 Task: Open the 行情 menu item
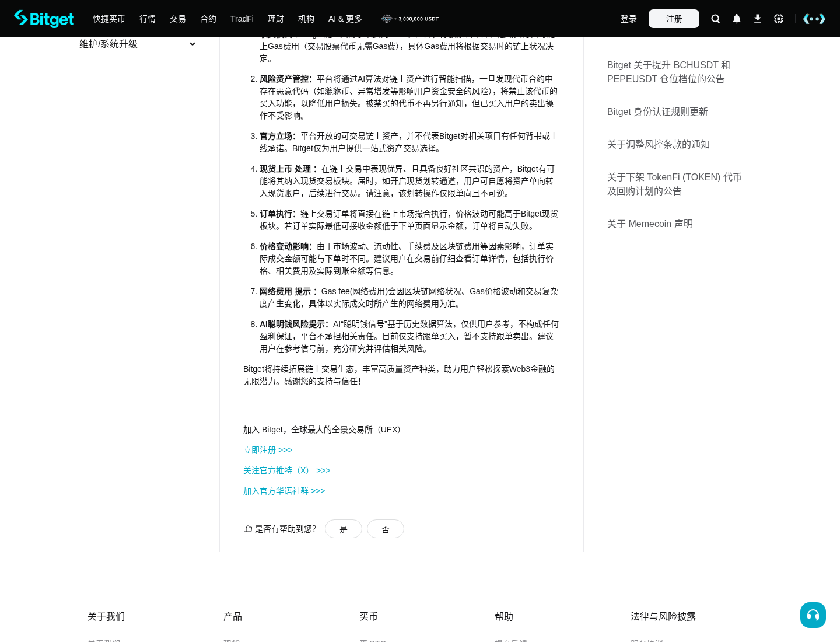pyautogui.click(x=148, y=19)
